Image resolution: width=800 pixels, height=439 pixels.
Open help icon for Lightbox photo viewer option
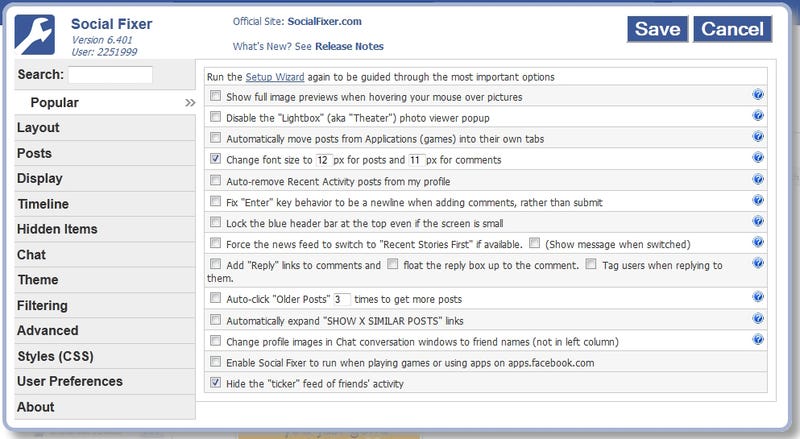click(x=758, y=116)
